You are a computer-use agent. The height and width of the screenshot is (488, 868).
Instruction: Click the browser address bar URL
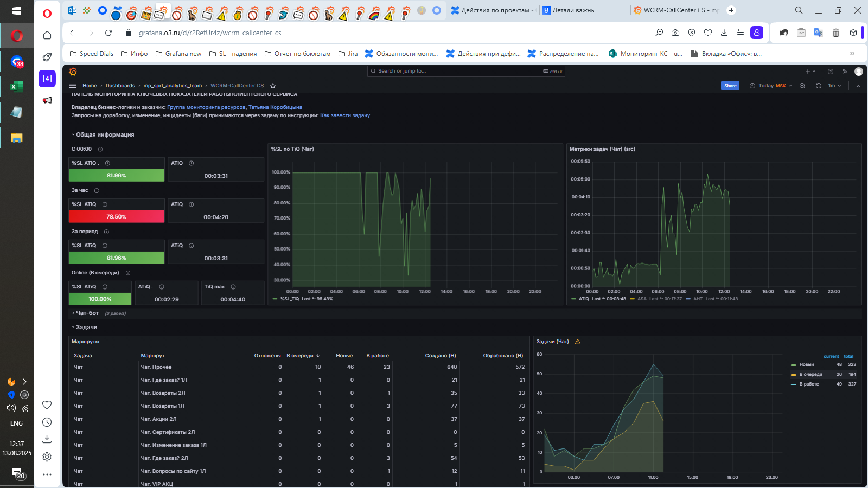point(210,33)
